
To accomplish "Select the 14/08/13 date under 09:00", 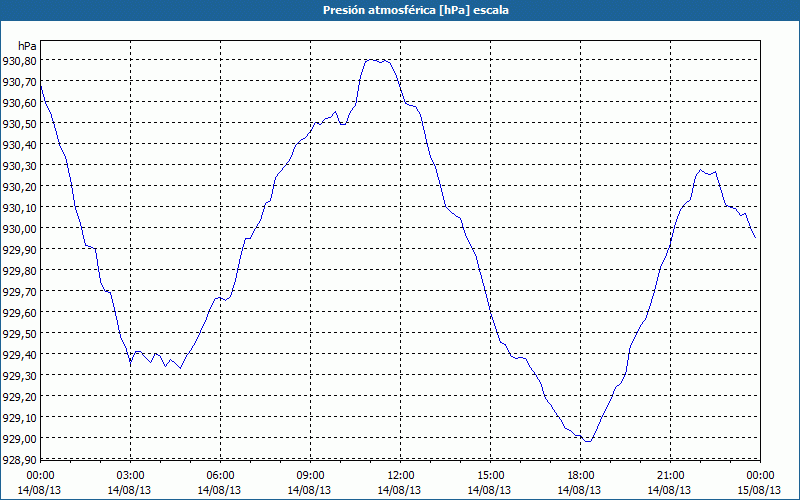I will 309,490.
